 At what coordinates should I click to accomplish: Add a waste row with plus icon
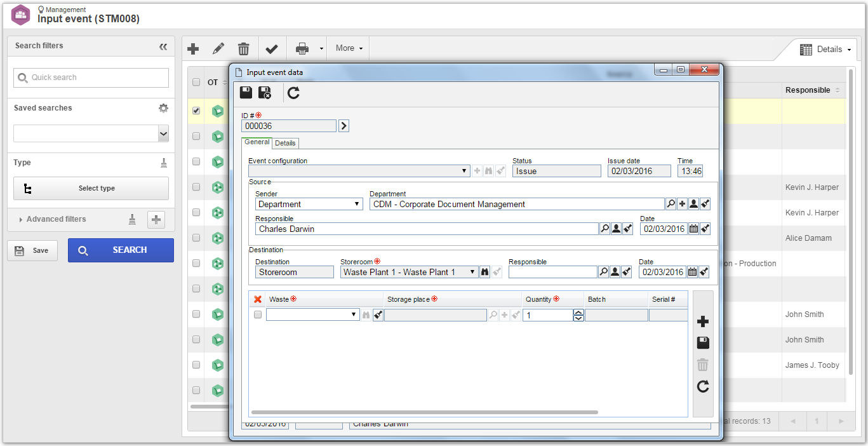point(703,322)
